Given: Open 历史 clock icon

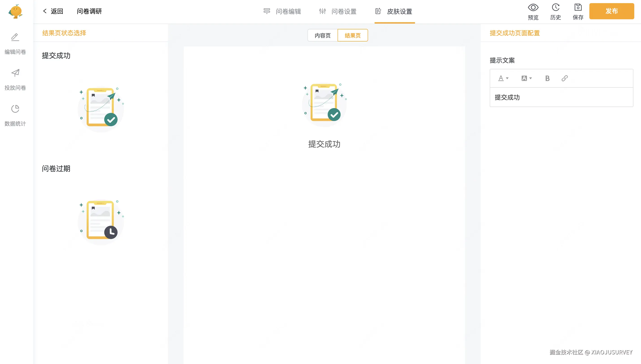Looking at the screenshot, I should 555,7.
